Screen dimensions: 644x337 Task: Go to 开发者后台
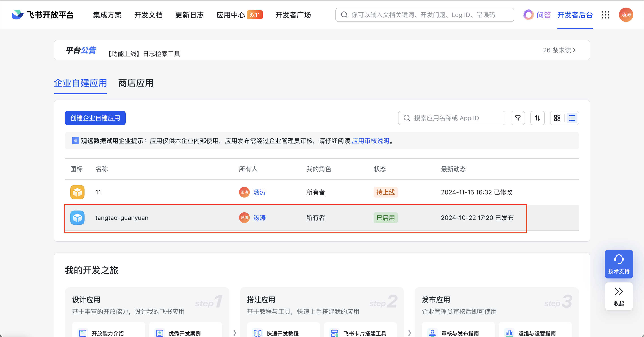point(575,15)
